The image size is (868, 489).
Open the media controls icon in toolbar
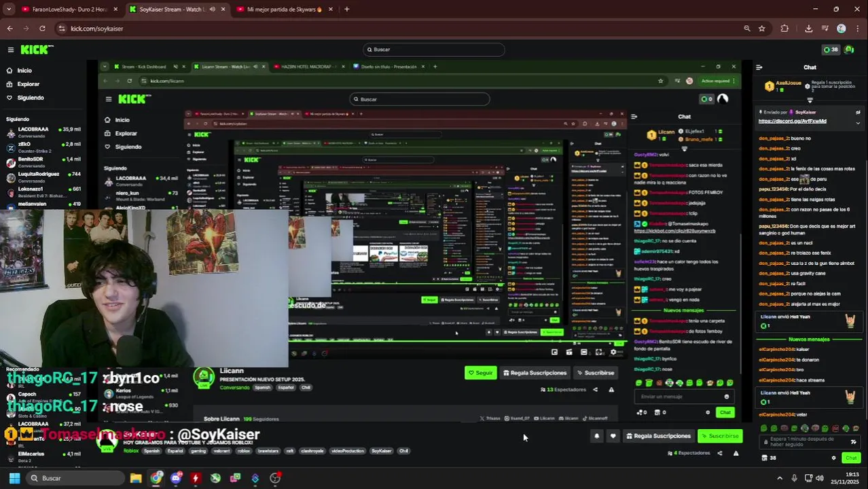pos(825,29)
